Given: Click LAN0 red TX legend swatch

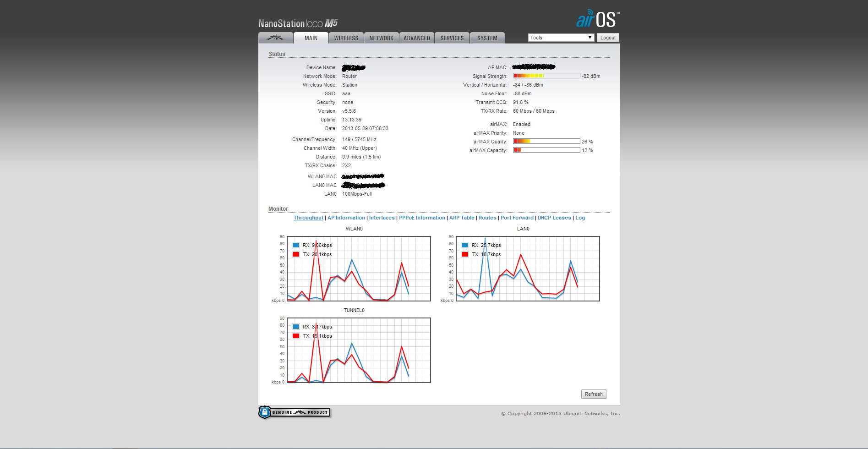Looking at the screenshot, I should [465, 254].
